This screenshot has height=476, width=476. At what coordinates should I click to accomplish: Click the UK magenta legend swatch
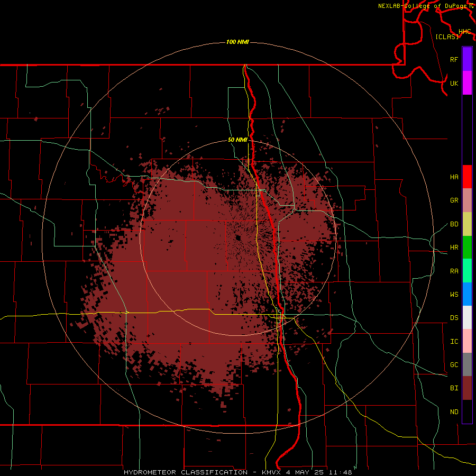pyautogui.click(x=467, y=83)
